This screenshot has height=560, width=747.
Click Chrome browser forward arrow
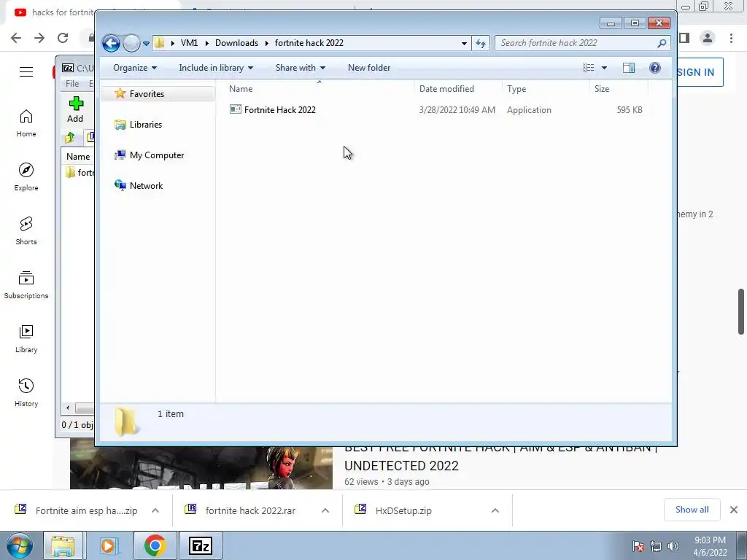click(39, 38)
